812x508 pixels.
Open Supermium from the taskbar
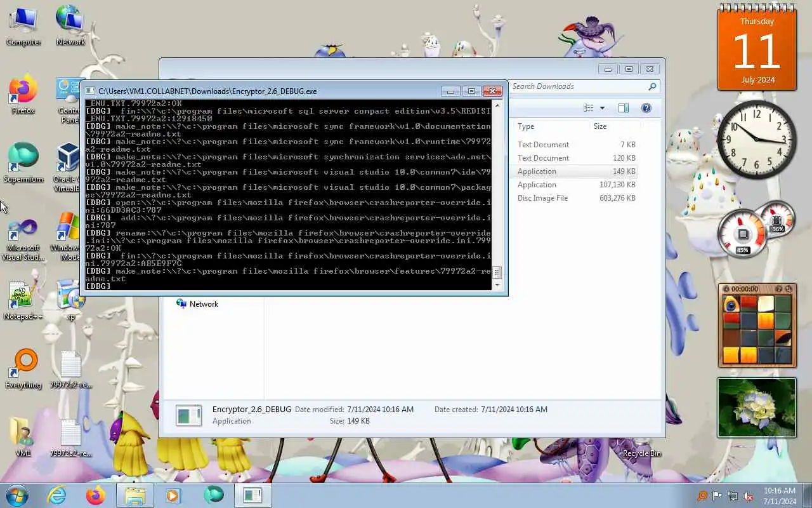pos(214,495)
